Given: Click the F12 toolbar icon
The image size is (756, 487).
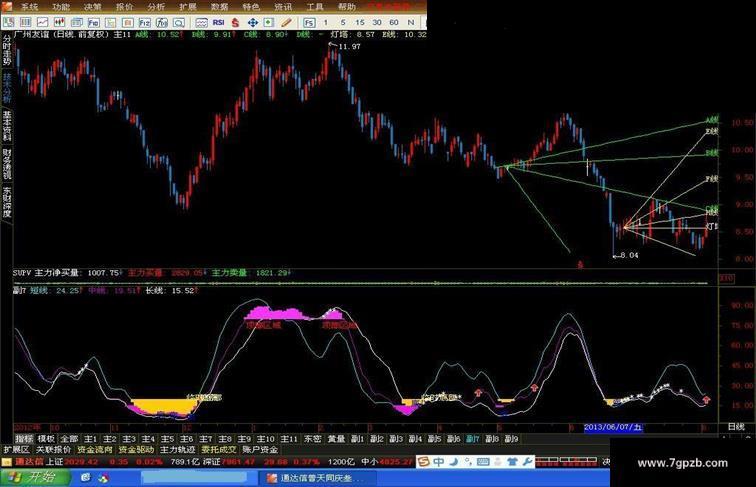Looking at the screenshot, I should 145,22.
